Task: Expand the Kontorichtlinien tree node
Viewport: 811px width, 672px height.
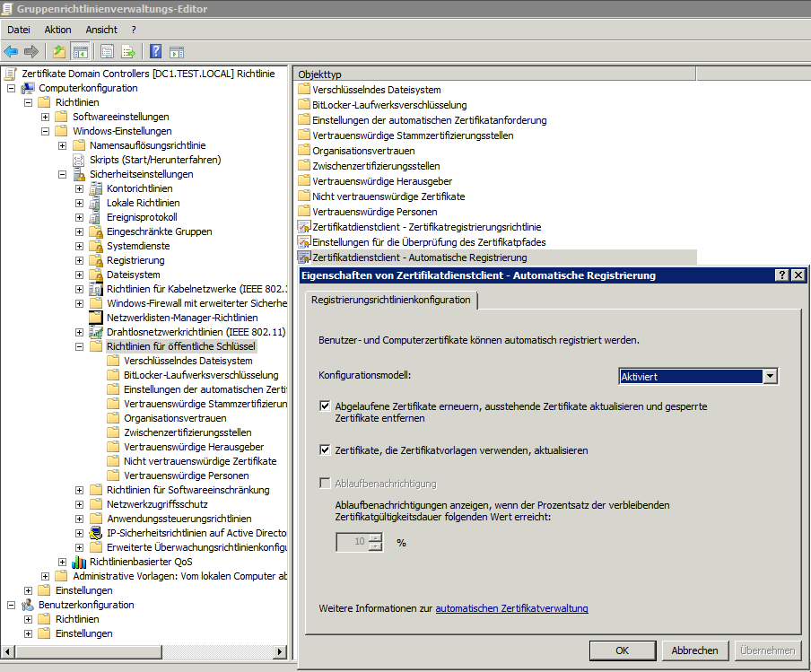Action: coord(79,188)
